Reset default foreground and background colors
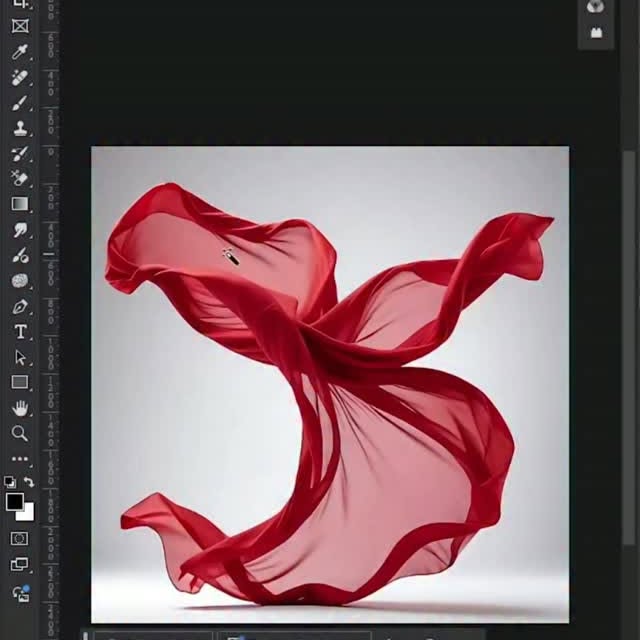The width and height of the screenshot is (640, 640). click(10, 482)
